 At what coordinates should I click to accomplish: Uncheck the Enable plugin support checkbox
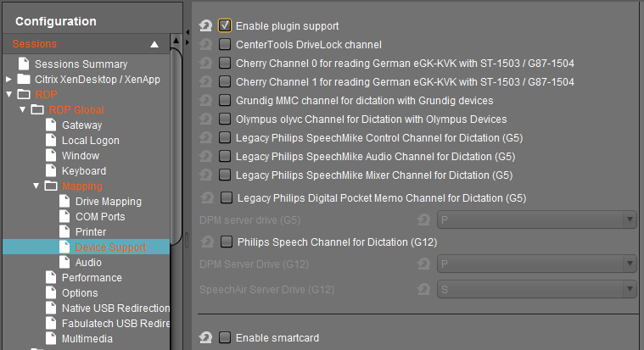(225, 26)
